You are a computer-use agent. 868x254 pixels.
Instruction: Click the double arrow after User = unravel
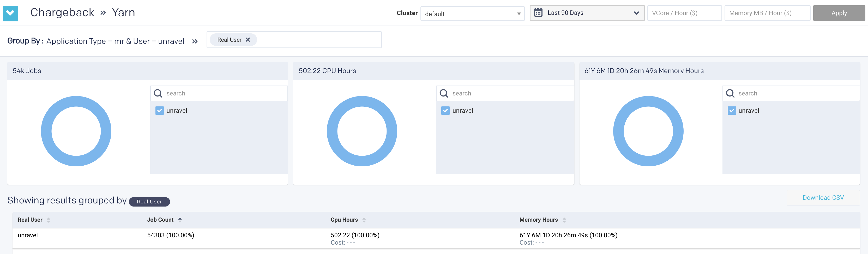pos(195,41)
